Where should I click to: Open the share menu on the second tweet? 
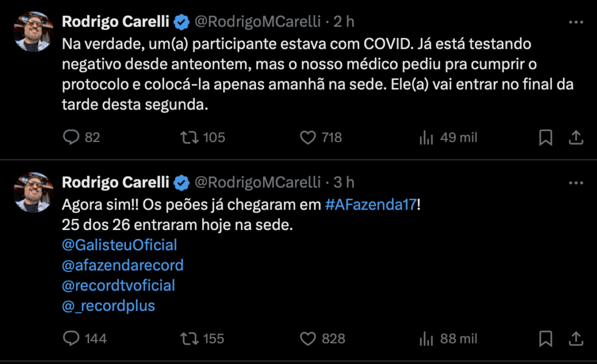coord(575,338)
